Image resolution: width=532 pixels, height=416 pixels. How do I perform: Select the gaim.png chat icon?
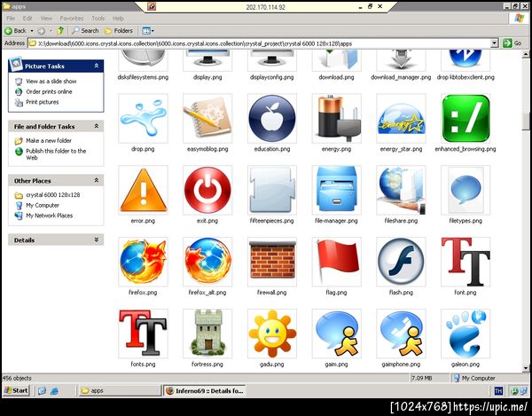tap(336, 334)
